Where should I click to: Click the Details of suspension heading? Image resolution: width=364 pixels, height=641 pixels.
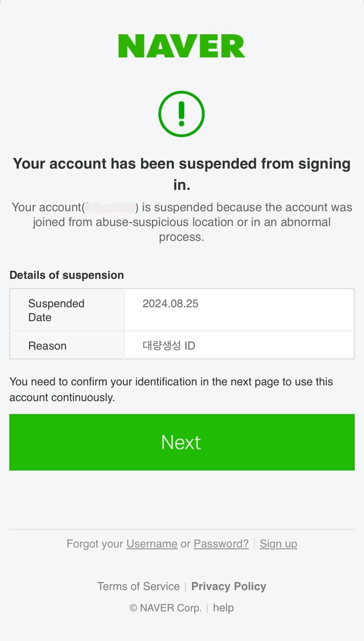click(x=67, y=275)
